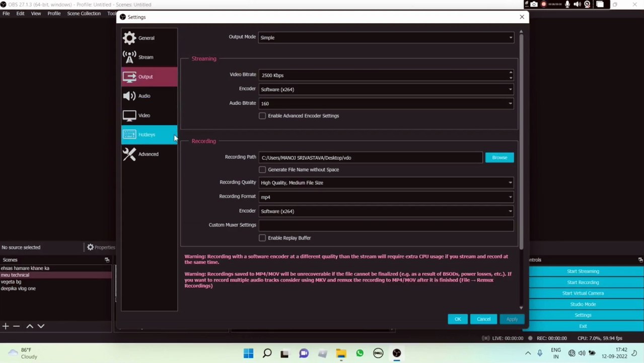Open the General settings section

click(146, 38)
